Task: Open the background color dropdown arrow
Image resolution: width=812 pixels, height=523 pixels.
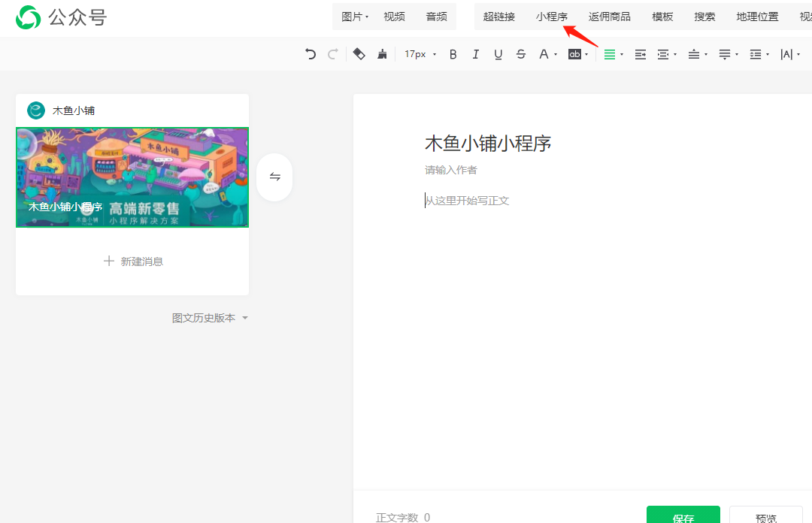Action: click(586, 54)
